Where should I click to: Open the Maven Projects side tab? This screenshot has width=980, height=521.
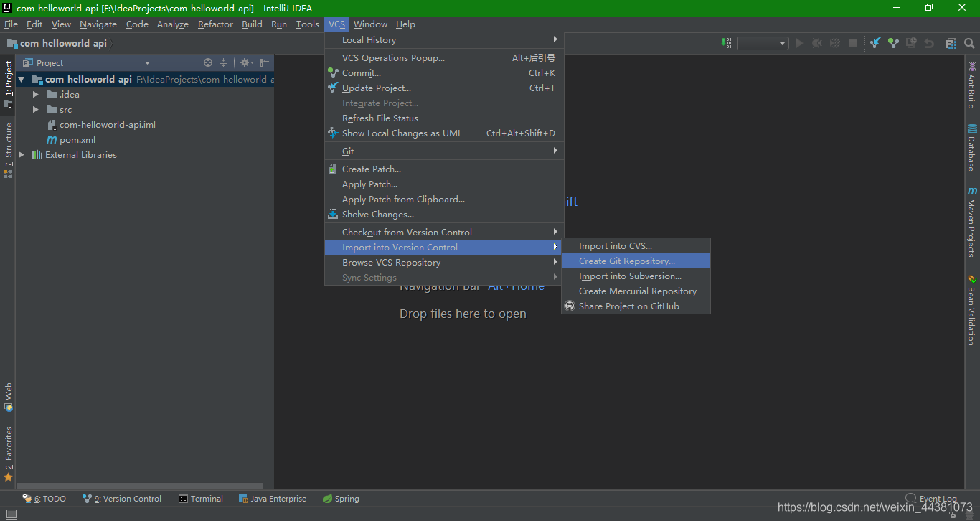click(972, 222)
